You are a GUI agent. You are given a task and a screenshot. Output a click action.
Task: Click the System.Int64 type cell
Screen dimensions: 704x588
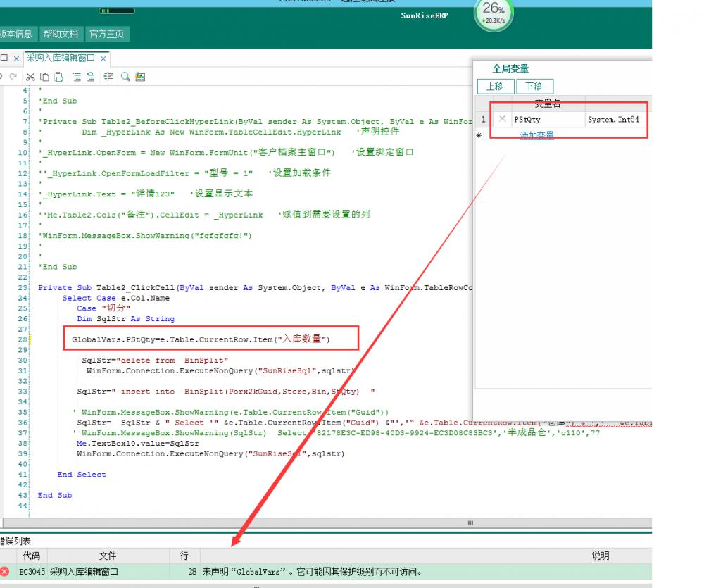click(x=618, y=119)
